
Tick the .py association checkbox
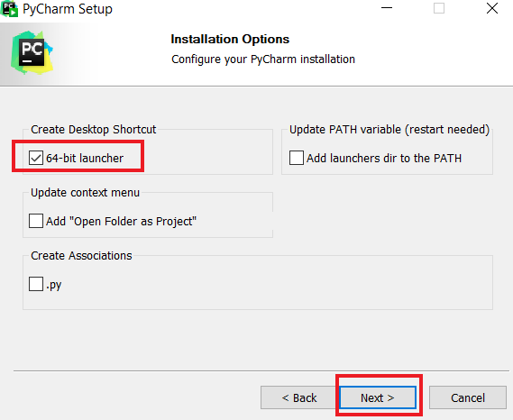pyautogui.click(x=36, y=284)
